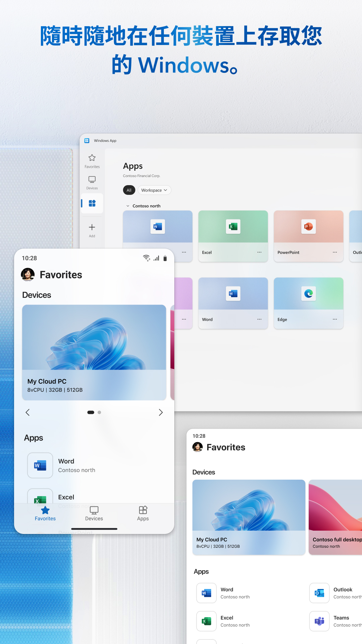Click the Add plus icon in desktop sidebar
The height and width of the screenshot is (644, 362).
(92, 227)
